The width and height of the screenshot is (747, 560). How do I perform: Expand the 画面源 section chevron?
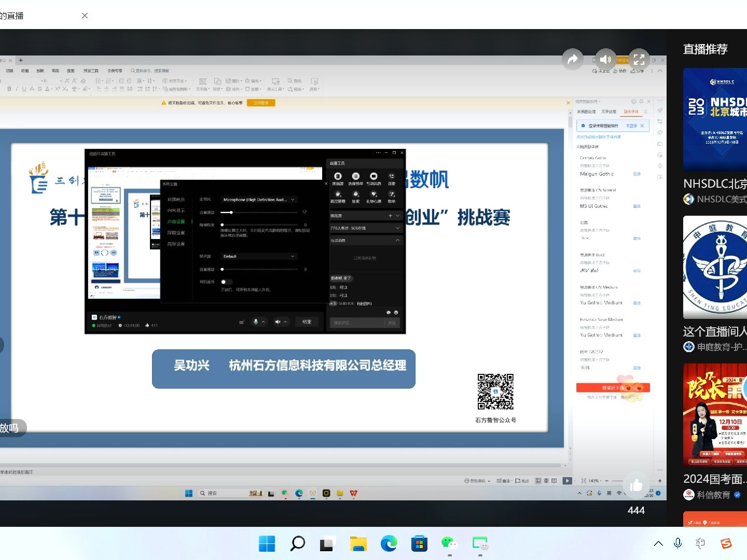(398, 216)
